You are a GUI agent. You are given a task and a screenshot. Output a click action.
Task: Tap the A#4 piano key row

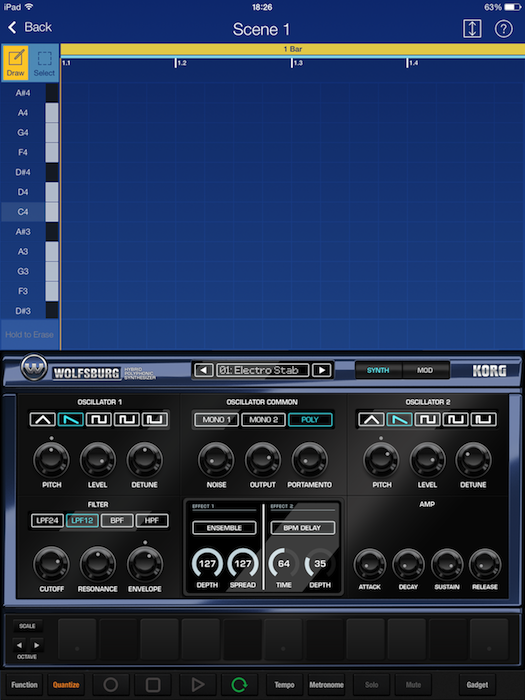click(x=29, y=93)
